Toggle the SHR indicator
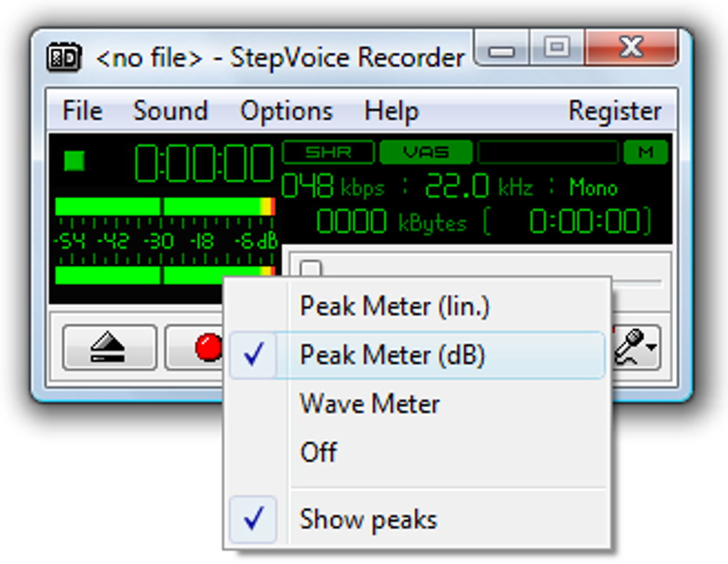The width and height of the screenshot is (728, 564). (328, 152)
